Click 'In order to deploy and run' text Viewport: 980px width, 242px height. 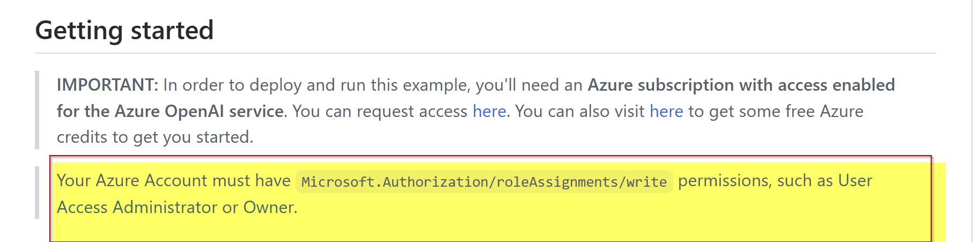pos(265,85)
